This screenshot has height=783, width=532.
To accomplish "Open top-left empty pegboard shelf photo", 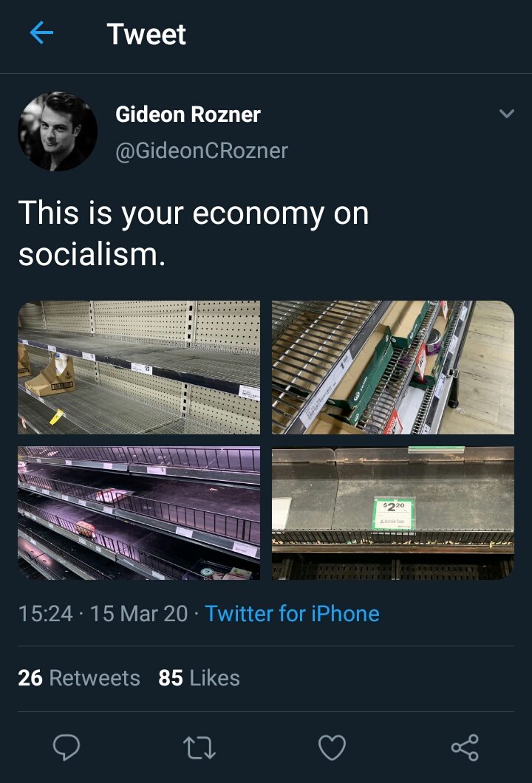I will tap(139, 367).
